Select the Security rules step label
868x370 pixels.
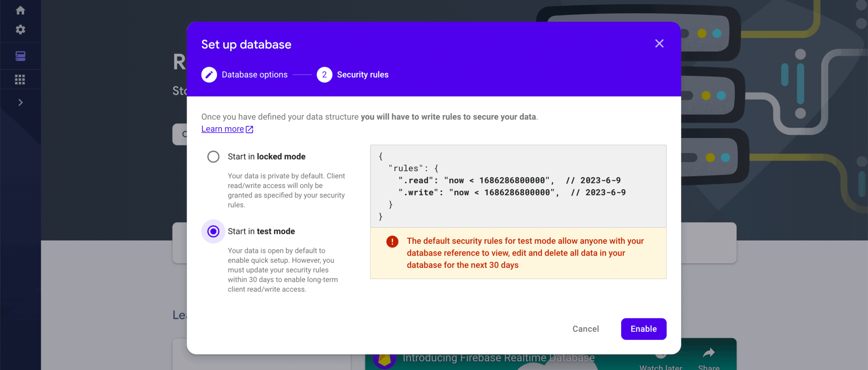click(x=363, y=75)
